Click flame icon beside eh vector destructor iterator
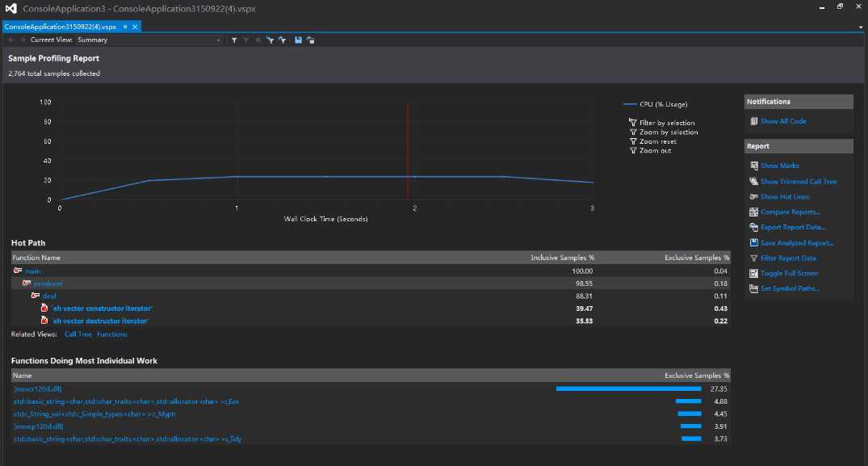 point(44,321)
